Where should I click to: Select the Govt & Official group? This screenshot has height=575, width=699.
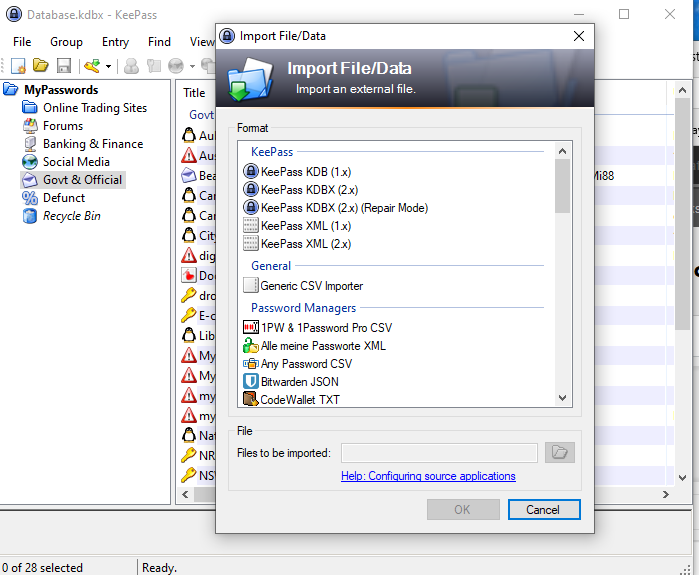[82, 180]
